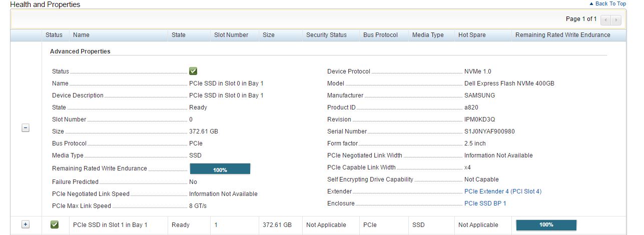
Task: Click the 100% endurance bar in Advanced Properties
Action: point(220,169)
